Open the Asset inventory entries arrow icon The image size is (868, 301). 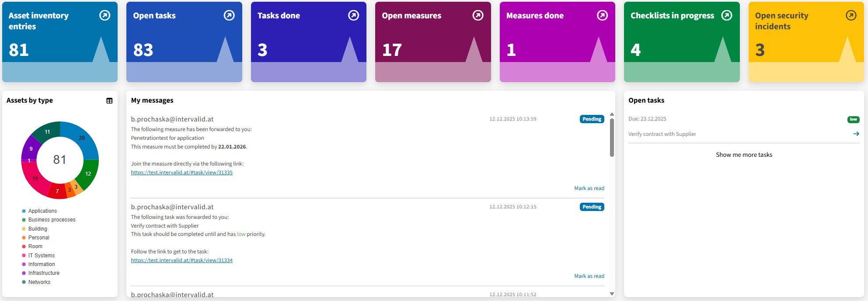click(105, 16)
